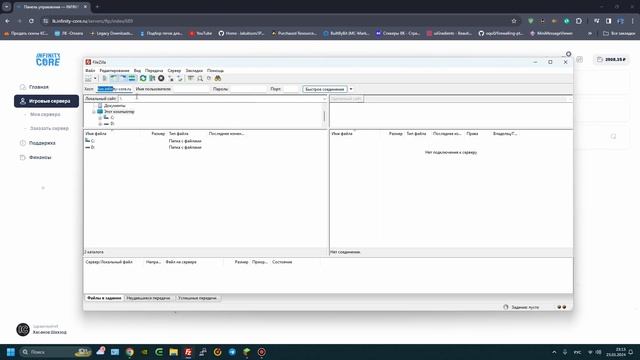Open the FileZilla Site Manager icon
The width and height of the screenshot is (640, 360).
click(x=89, y=78)
